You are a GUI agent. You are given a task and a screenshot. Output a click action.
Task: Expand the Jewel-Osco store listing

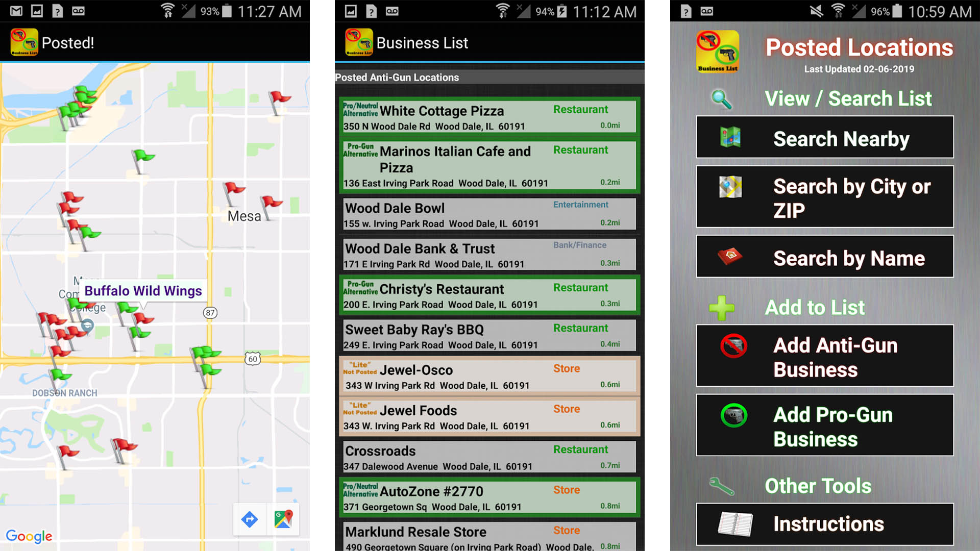point(489,377)
